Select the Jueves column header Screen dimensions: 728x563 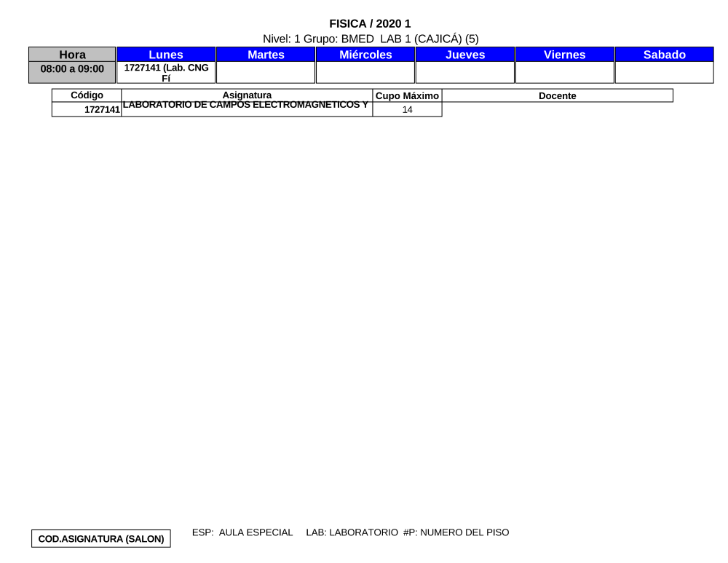(464, 55)
